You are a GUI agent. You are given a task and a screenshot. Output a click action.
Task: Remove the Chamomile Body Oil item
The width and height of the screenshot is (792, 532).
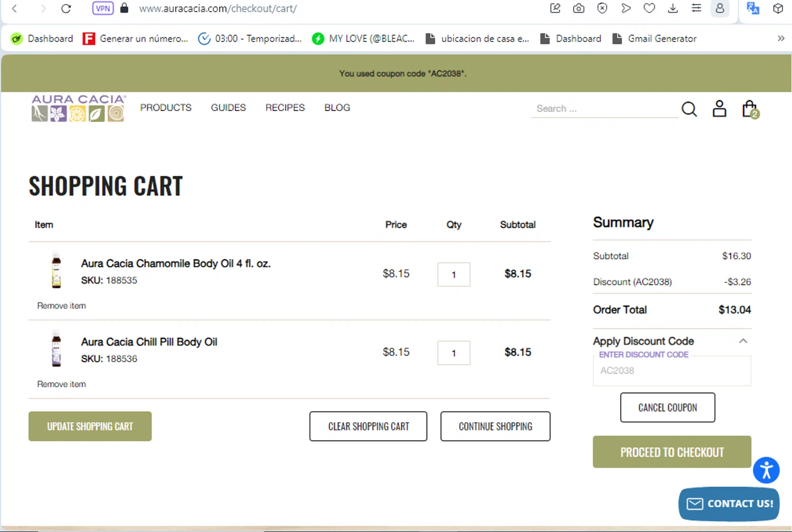tap(61, 306)
